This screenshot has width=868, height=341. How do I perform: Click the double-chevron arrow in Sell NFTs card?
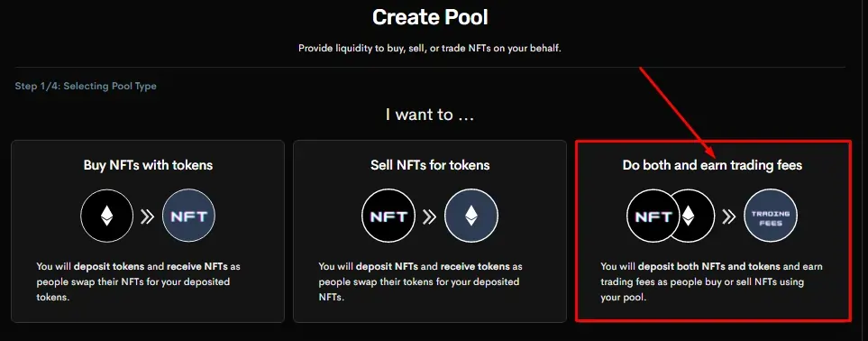[x=430, y=217]
